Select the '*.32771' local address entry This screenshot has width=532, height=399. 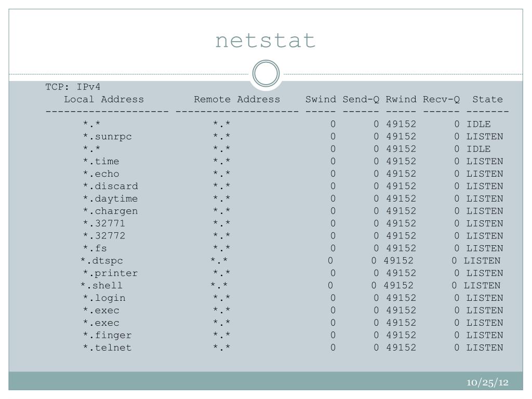tap(104, 223)
